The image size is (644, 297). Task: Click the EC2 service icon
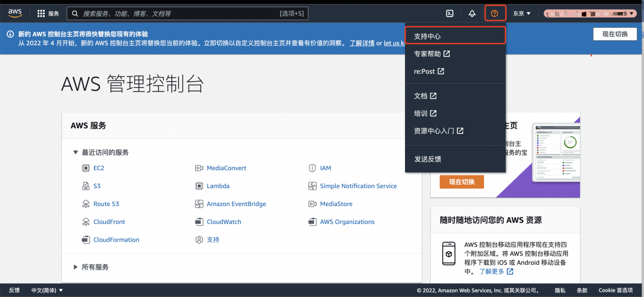click(86, 168)
